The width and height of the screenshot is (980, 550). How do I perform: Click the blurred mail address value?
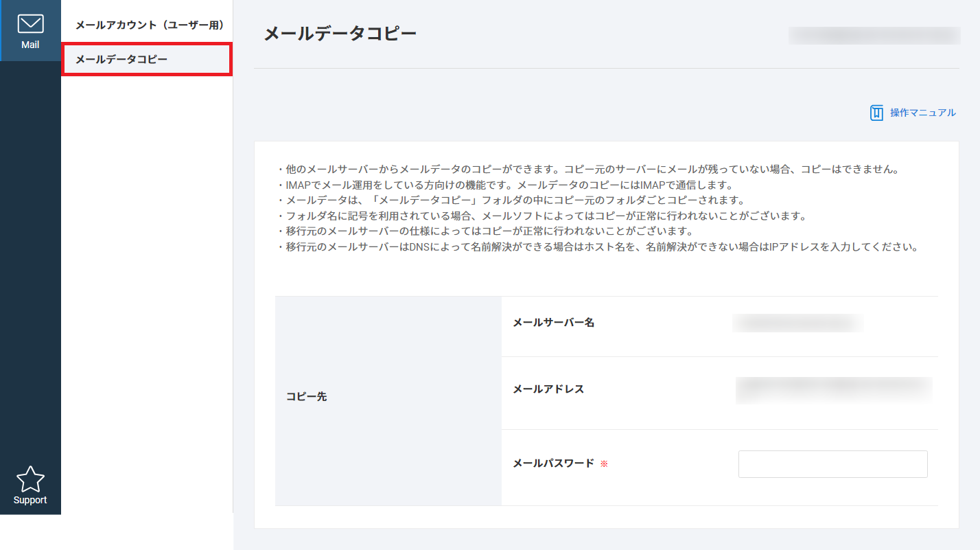coord(833,389)
